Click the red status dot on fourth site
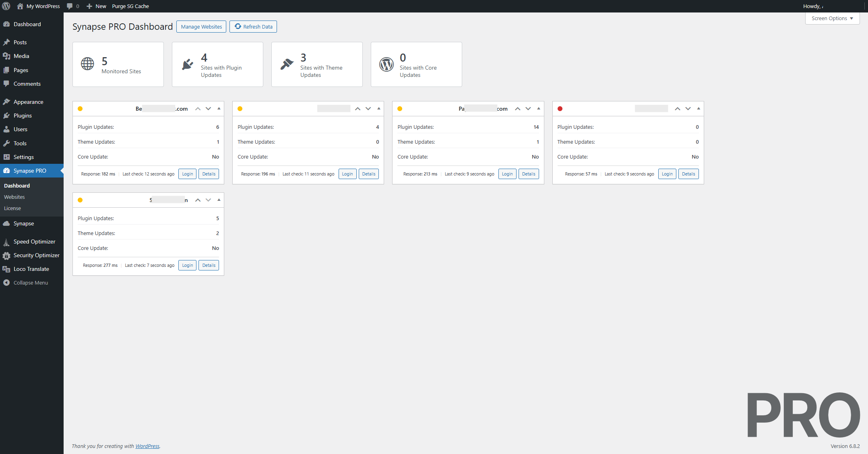868x454 pixels. [560, 109]
